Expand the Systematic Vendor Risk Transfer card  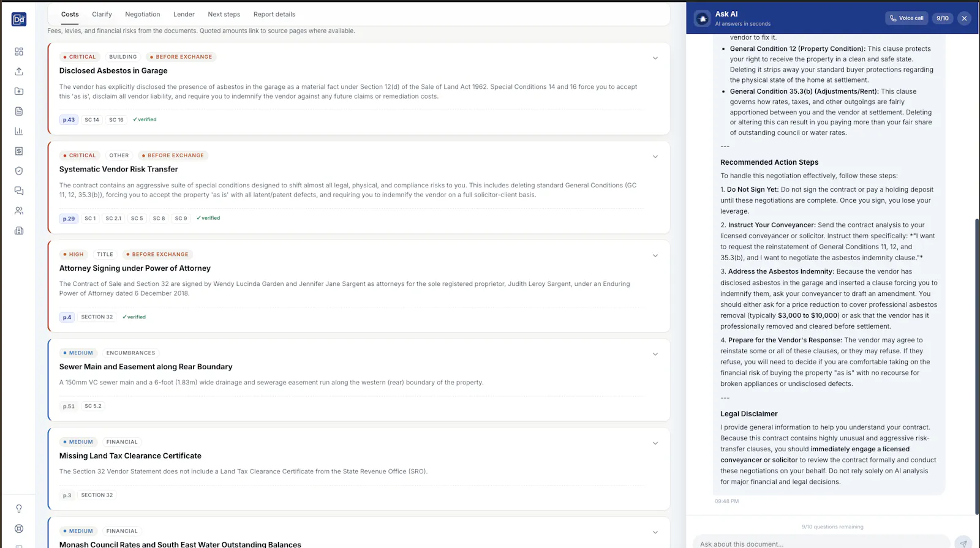coord(655,157)
